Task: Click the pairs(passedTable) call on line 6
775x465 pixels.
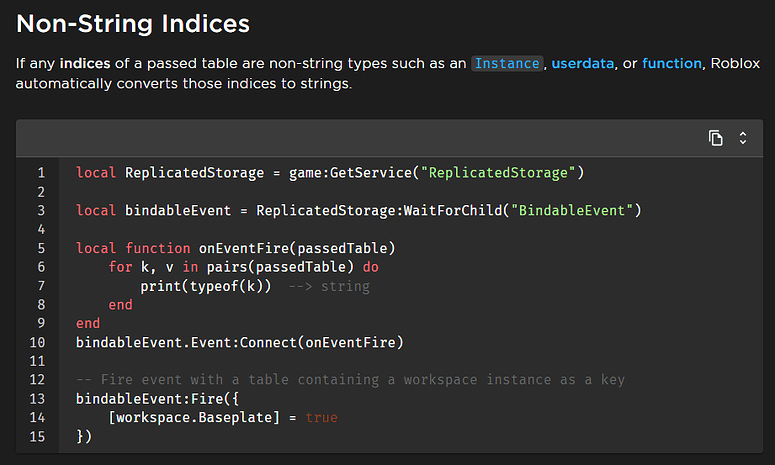Action: pyautogui.click(x=280, y=267)
